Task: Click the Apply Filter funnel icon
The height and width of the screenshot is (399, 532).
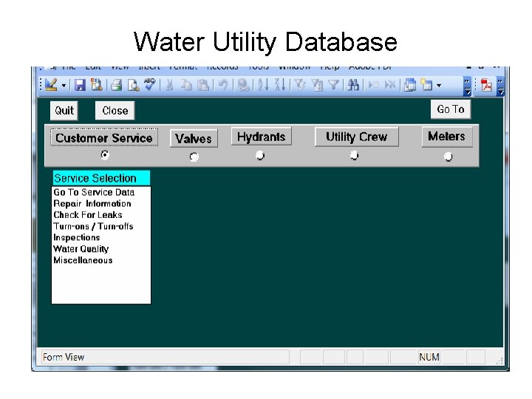Action: pyautogui.click(x=334, y=85)
